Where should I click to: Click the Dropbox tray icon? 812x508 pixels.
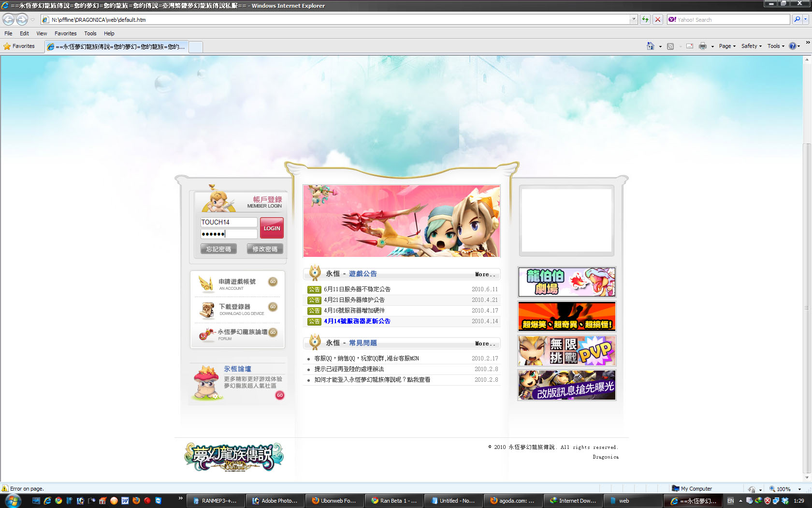785,501
